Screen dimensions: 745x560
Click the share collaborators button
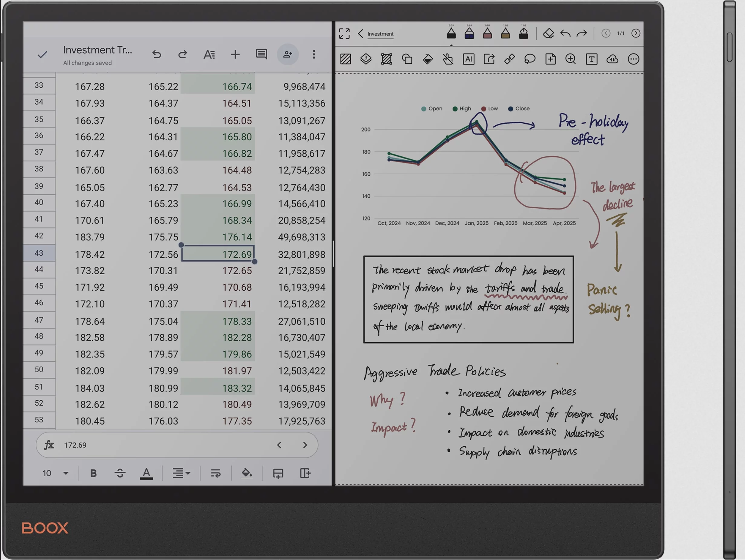(288, 54)
